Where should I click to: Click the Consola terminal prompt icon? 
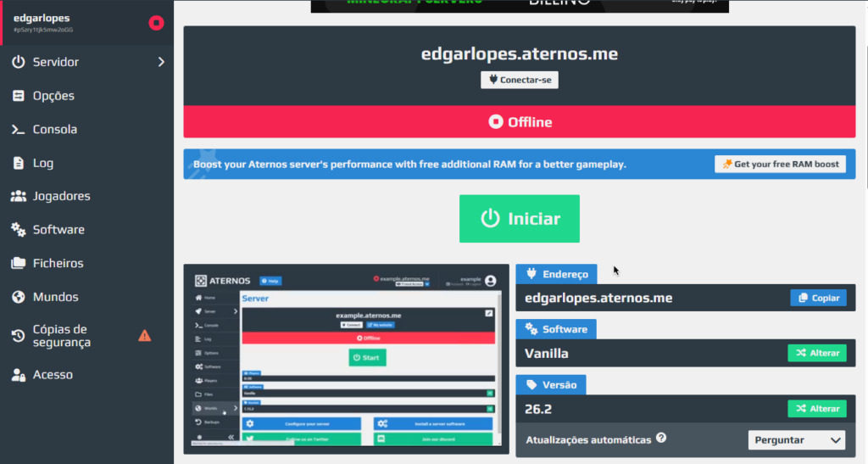(19, 130)
